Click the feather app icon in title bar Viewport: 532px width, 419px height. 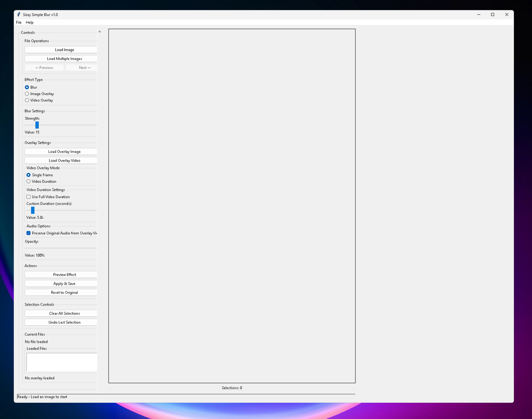(19, 15)
